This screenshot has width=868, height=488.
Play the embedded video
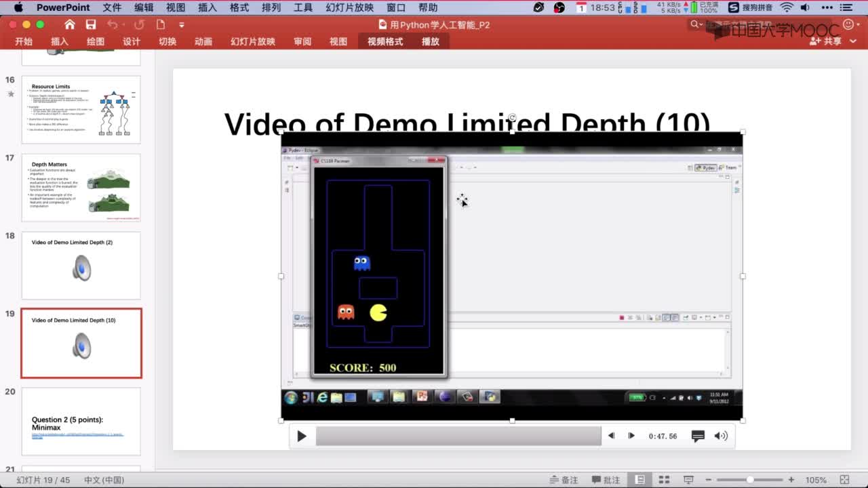[x=302, y=436]
